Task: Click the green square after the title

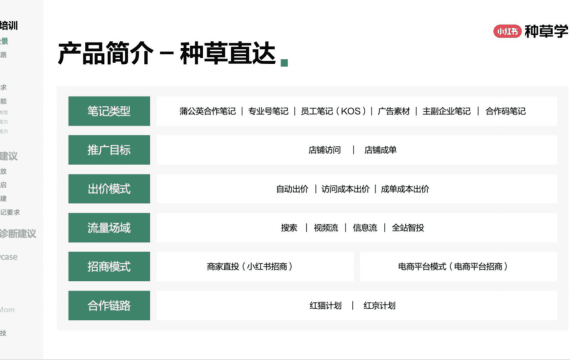Action: [284, 63]
